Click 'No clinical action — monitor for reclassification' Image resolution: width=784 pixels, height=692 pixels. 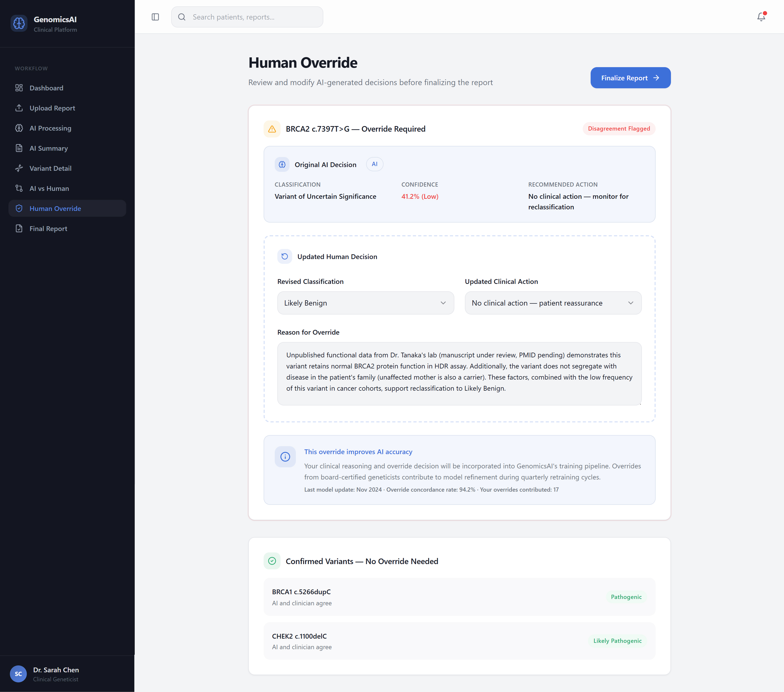[x=578, y=201]
